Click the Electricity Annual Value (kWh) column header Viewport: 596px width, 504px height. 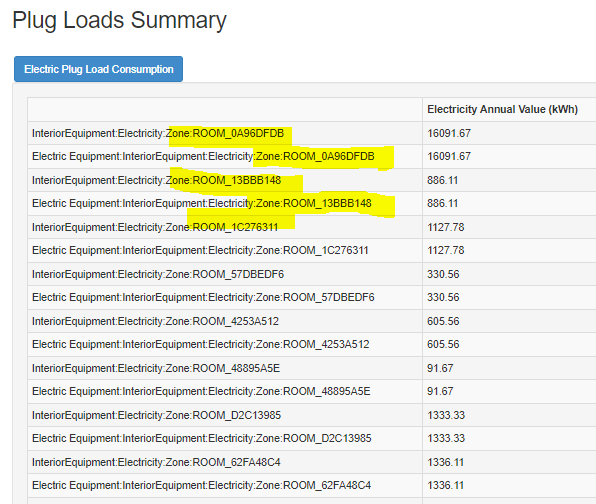pos(502,109)
